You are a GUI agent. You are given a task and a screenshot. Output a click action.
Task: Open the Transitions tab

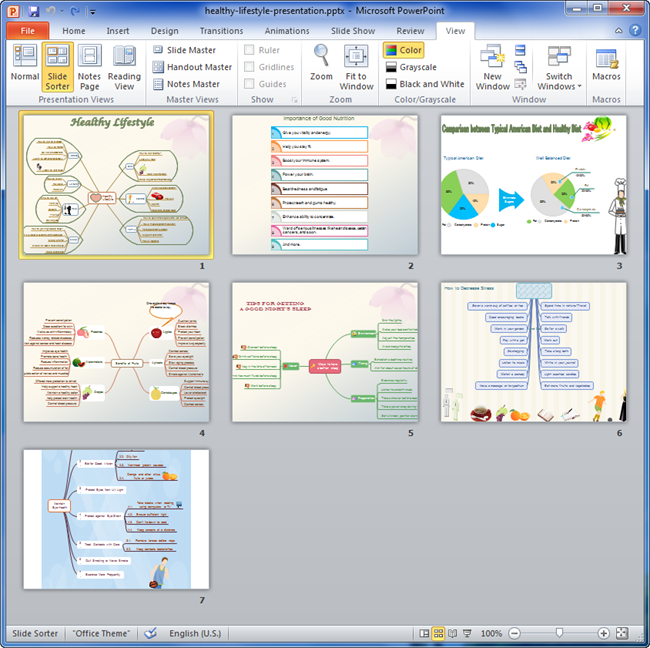[x=221, y=31]
